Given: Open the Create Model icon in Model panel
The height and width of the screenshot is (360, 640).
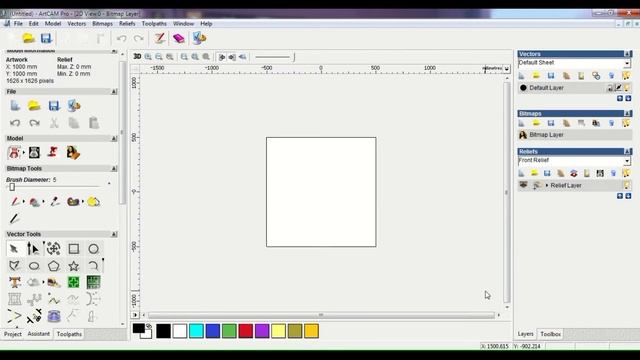Looking at the screenshot, I should click(14, 152).
